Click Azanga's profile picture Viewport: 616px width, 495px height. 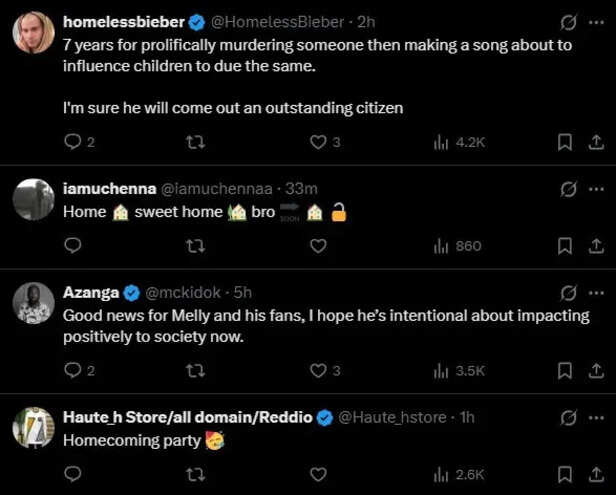tap(33, 304)
